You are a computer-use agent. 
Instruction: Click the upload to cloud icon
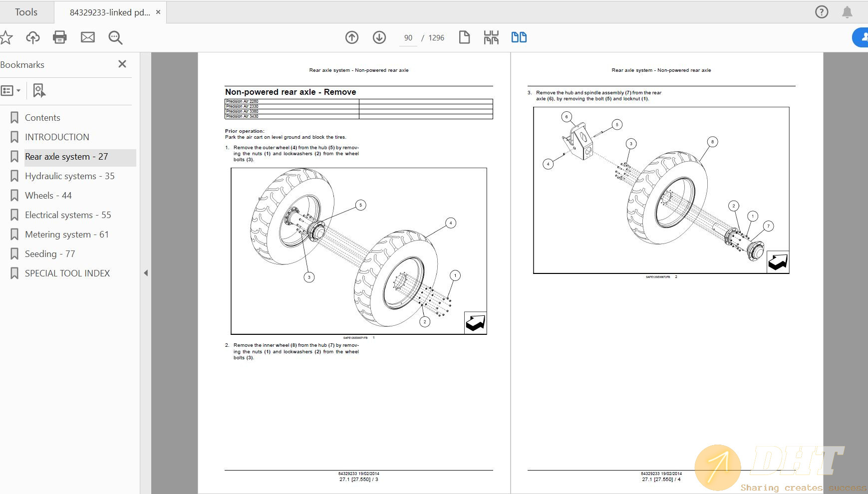tap(33, 37)
